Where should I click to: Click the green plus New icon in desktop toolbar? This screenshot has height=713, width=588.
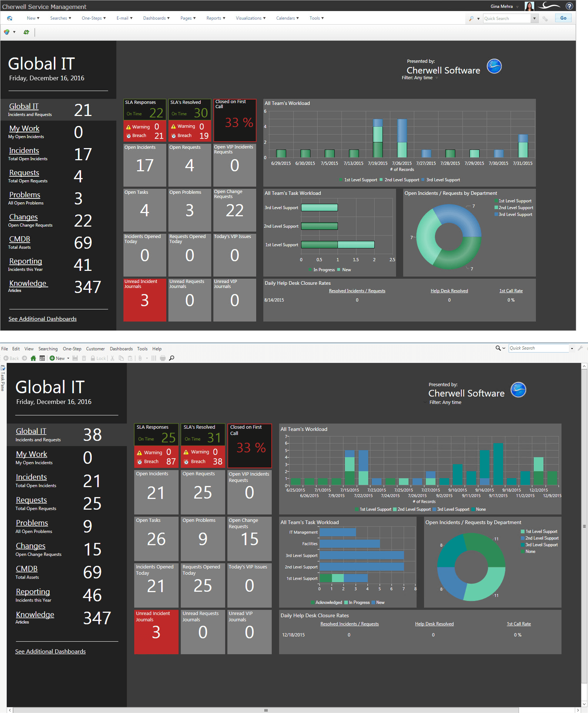pos(52,358)
